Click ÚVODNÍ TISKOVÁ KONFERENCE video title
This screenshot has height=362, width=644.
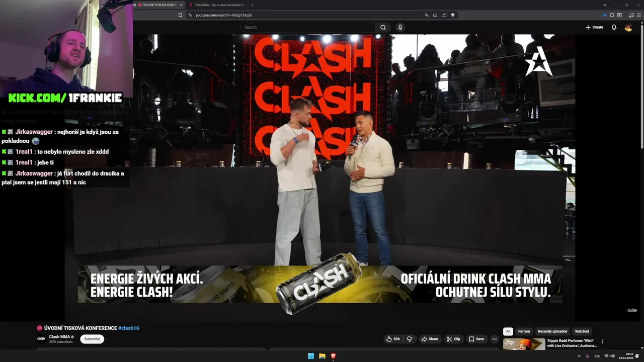80,328
